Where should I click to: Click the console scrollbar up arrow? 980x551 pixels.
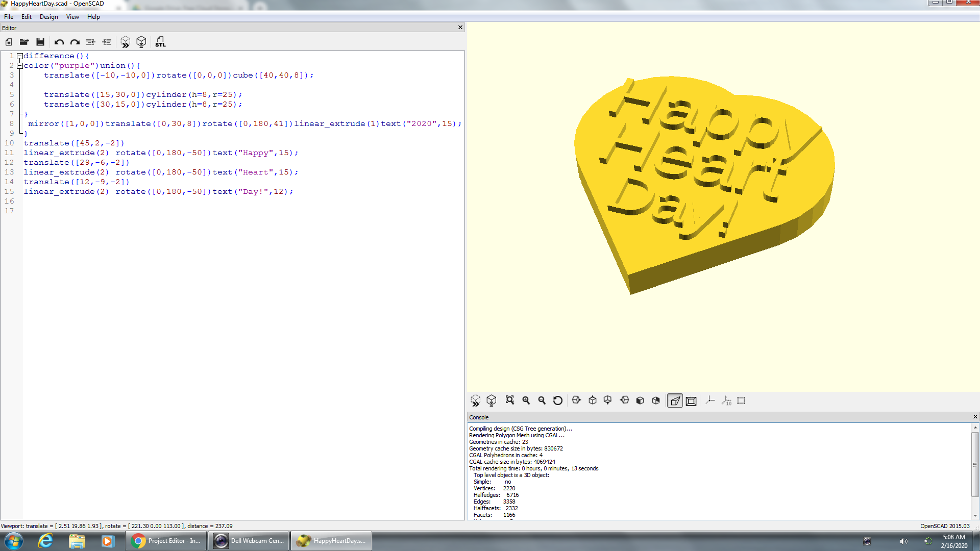tap(975, 428)
